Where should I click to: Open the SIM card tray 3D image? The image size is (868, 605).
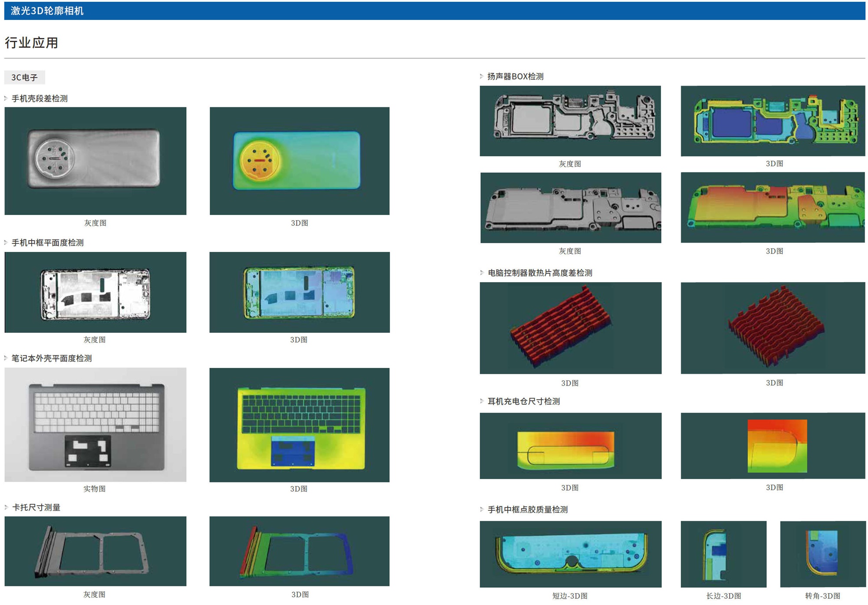[299, 551]
